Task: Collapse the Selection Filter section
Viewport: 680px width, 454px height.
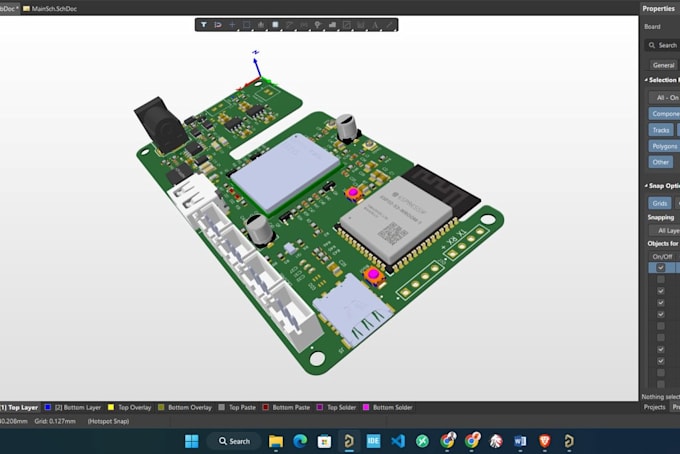Action: pos(646,80)
